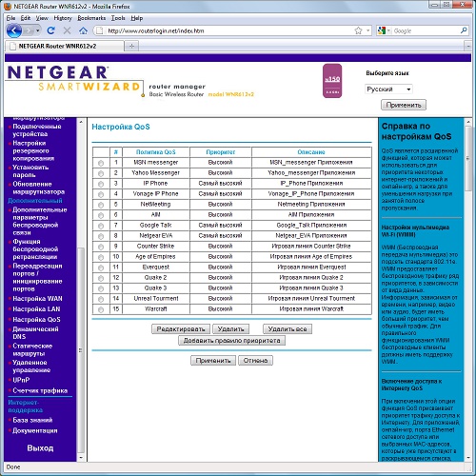Click the Stop loading X icon
This screenshot has height=476, width=476.
coord(67,30)
